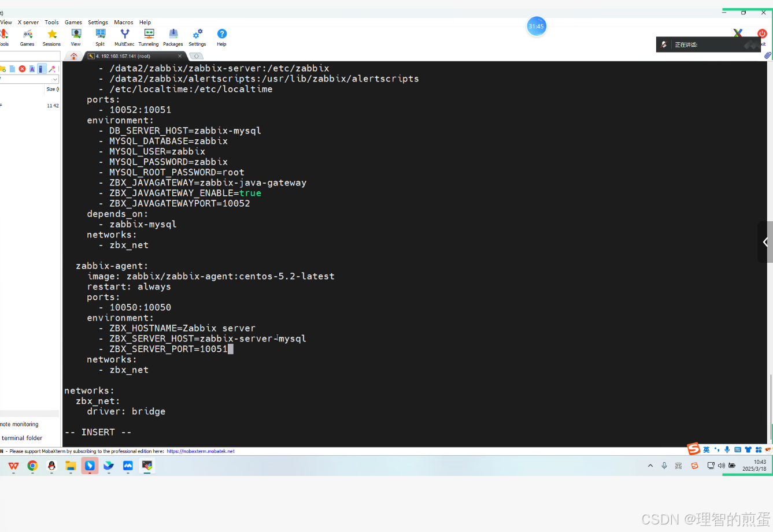Open the Games toolbar button
Image resolution: width=773 pixels, height=532 pixels.
click(27, 38)
